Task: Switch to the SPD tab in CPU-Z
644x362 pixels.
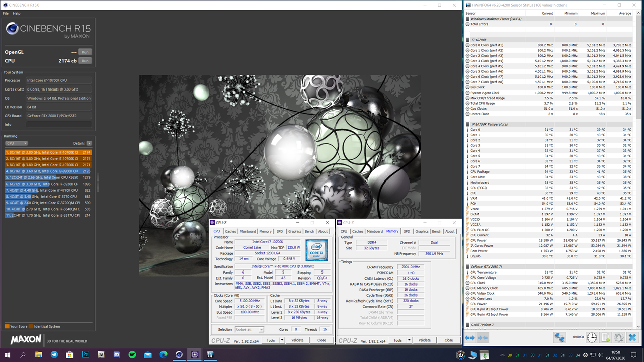Action: pyautogui.click(x=279, y=231)
